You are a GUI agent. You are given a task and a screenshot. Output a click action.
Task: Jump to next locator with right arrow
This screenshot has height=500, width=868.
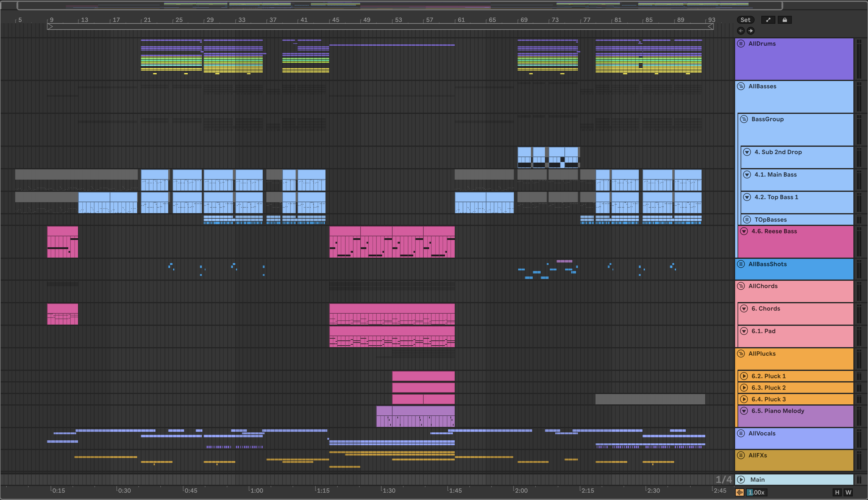[x=750, y=31]
